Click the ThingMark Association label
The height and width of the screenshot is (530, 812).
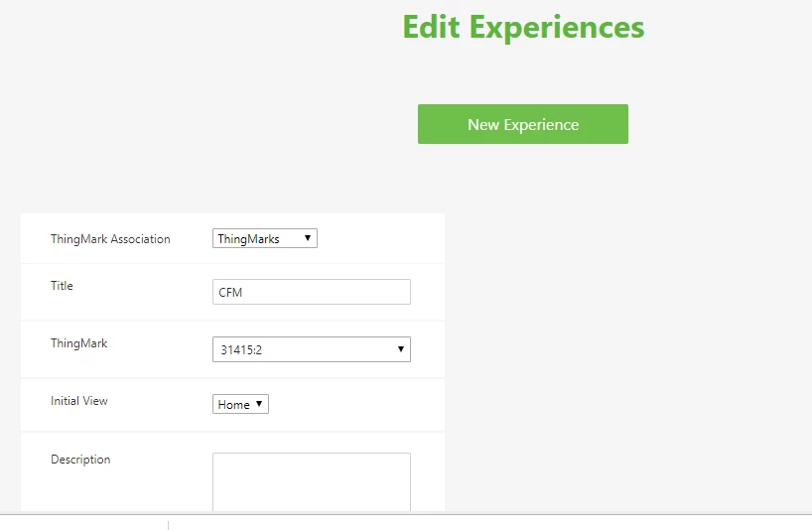coord(110,239)
